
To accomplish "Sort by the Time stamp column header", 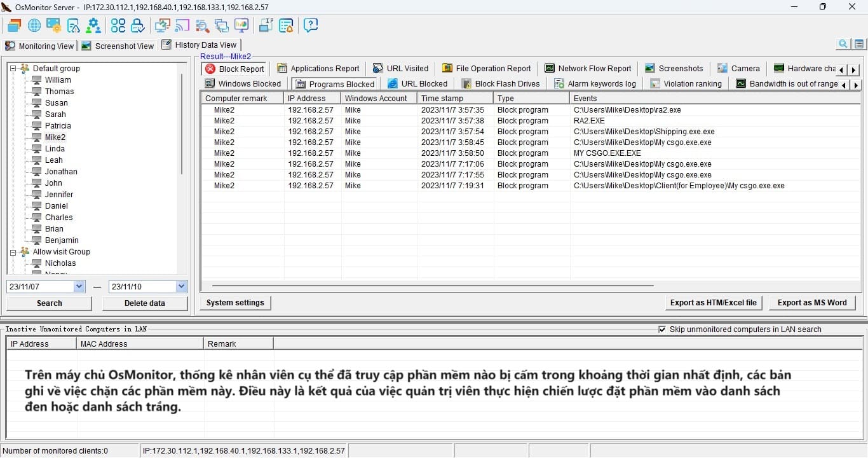I will (x=455, y=99).
